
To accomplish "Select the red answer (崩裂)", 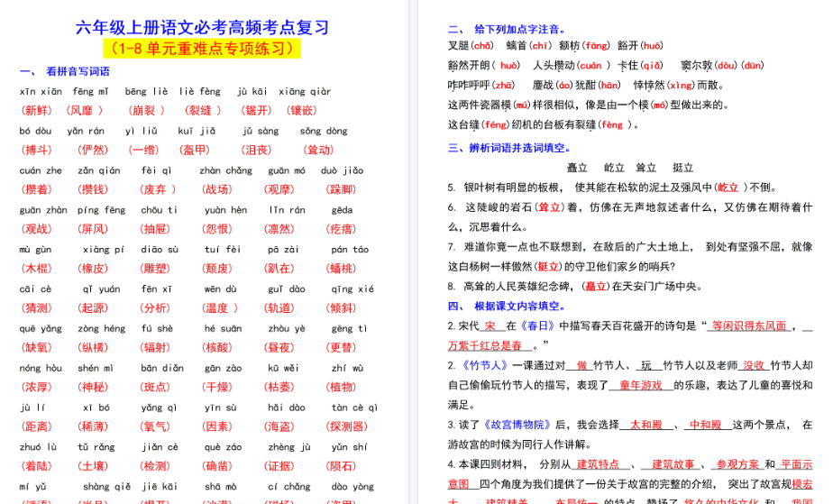I will 146,111.
